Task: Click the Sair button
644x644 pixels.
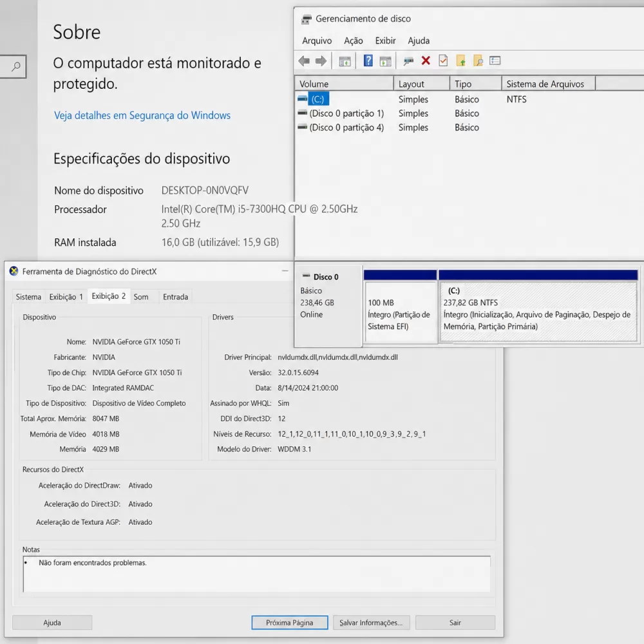Action: tap(455, 623)
